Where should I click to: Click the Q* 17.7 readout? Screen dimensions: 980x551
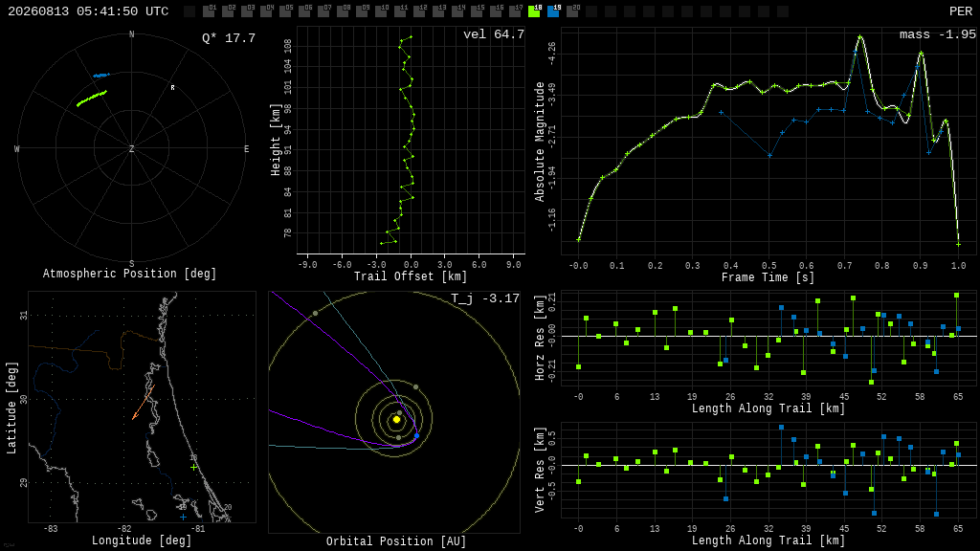229,38
